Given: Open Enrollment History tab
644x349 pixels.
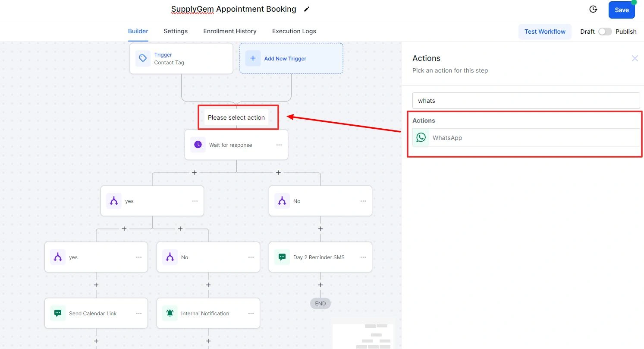Looking at the screenshot, I should [x=230, y=31].
